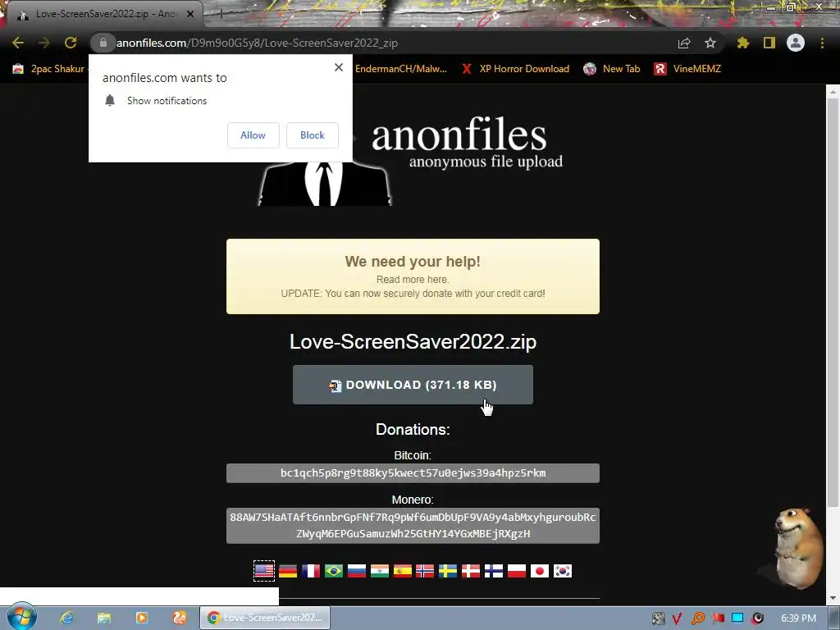
Task: Open the media player taskbar icon
Action: (x=141, y=618)
